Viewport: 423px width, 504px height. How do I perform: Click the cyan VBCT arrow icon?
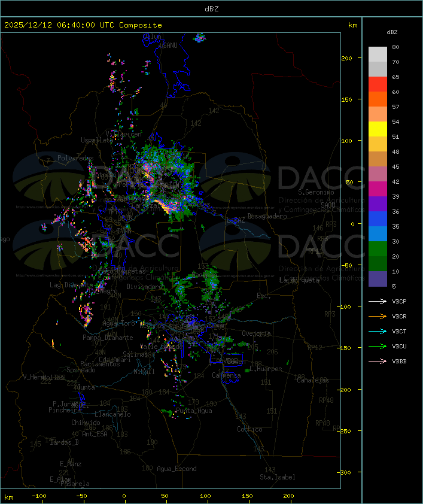[378, 331]
